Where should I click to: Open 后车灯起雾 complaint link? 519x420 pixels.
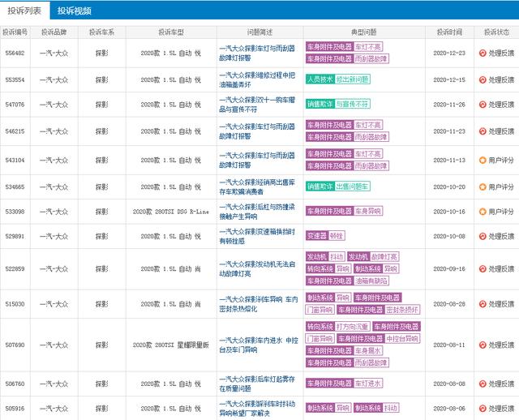click(x=257, y=384)
